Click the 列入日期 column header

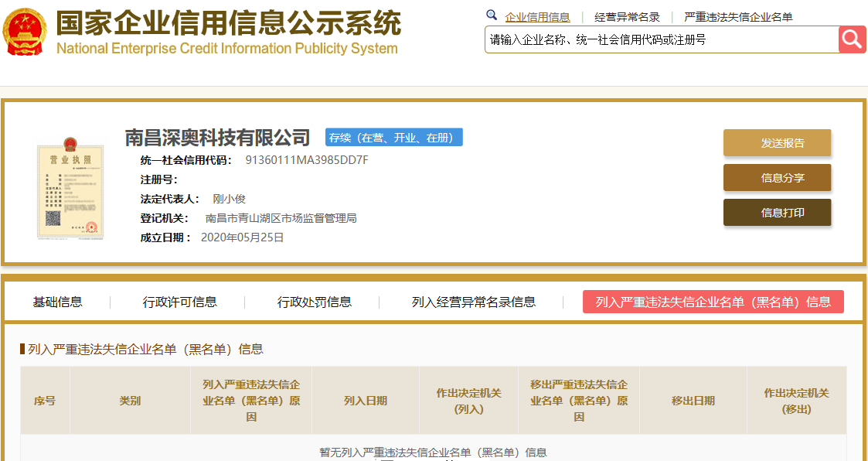pyautogui.click(x=366, y=401)
